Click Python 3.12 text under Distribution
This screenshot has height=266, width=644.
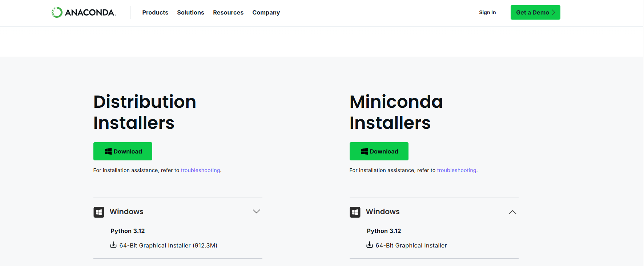click(128, 231)
